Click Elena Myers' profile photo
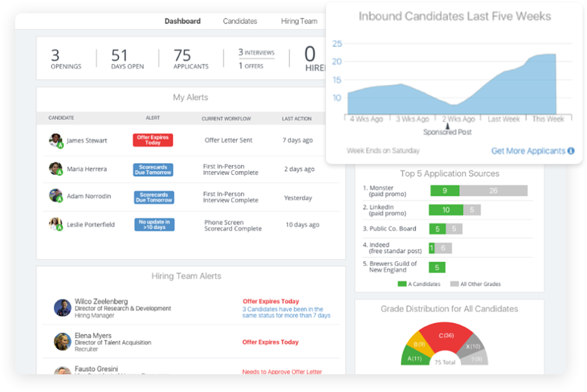 [63, 341]
